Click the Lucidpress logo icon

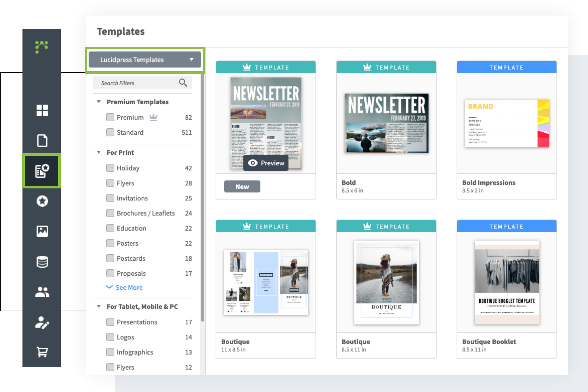pos(42,47)
